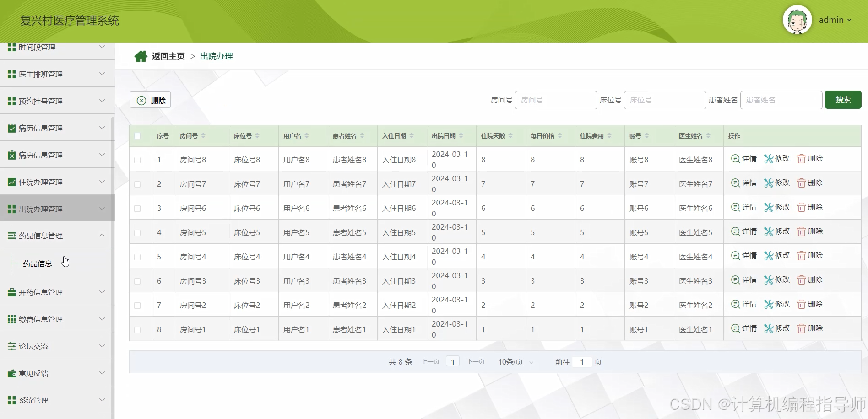Check the row 房间号5 checkbox
Image resolution: width=868 pixels, height=419 pixels.
[x=137, y=233]
